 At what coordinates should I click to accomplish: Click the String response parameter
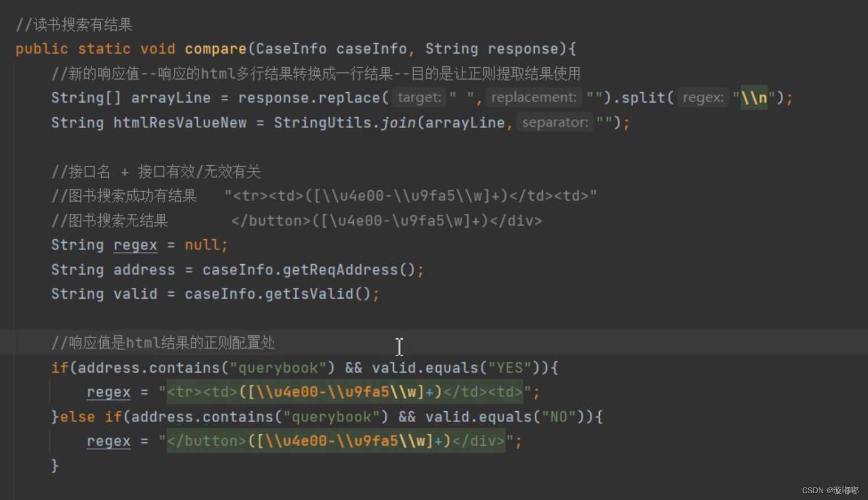[x=492, y=49]
